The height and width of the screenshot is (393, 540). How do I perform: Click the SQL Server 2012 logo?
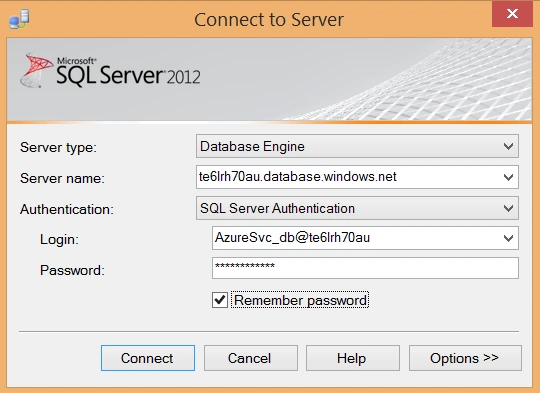[x=110, y=71]
